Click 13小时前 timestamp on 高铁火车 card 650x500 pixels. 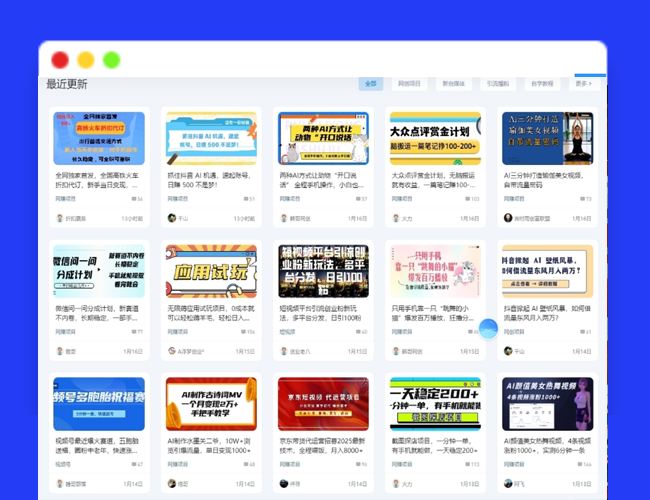[x=132, y=218]
